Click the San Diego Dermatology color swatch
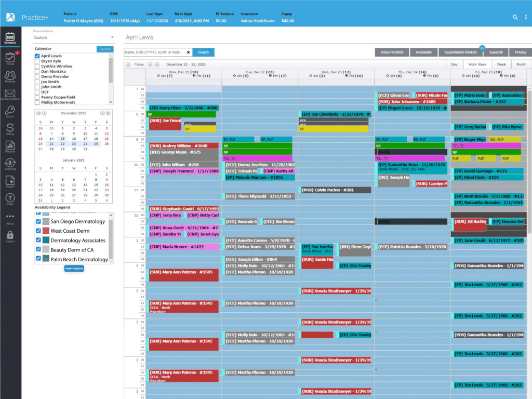The height and width of the screenshot is (399, 532). 45,221
